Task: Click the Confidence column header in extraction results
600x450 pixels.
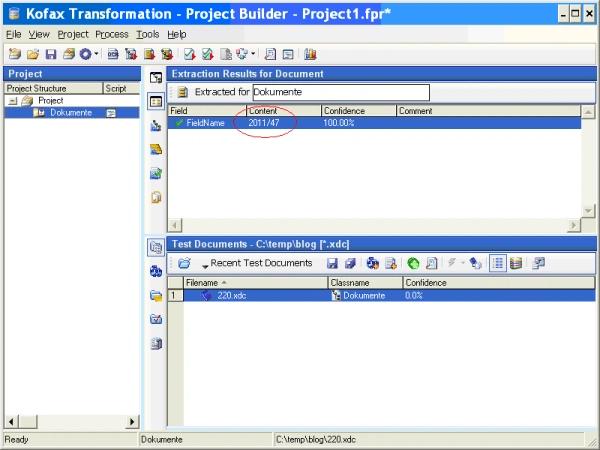Action: pos(358,110)
